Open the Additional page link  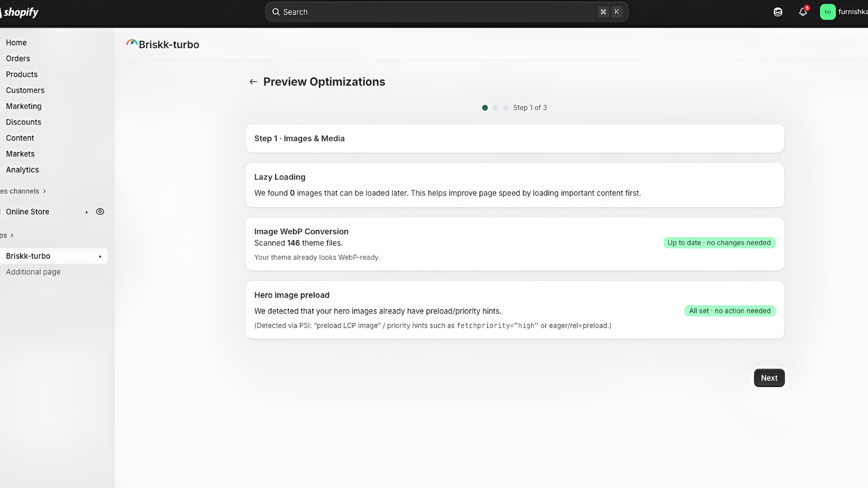[x=33, y=272]
